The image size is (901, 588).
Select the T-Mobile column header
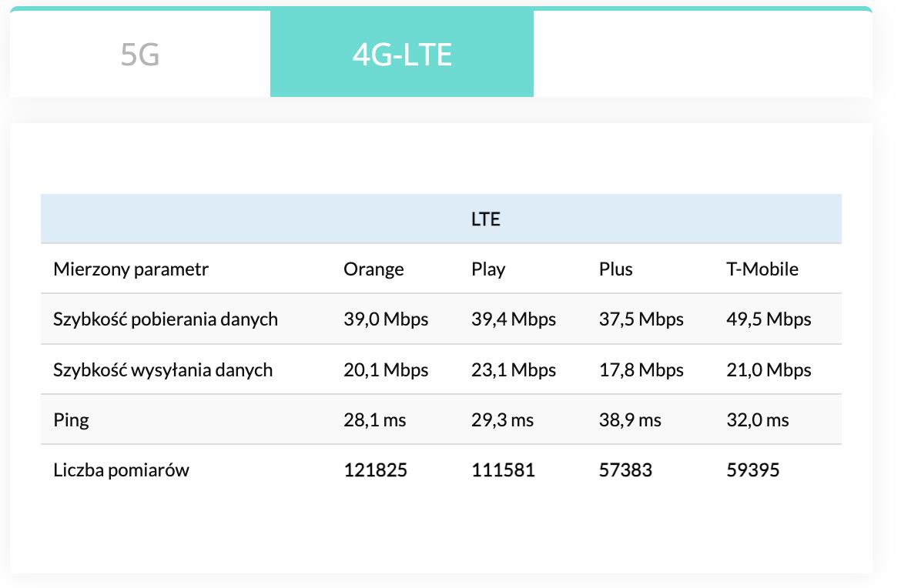pos(762,269)
